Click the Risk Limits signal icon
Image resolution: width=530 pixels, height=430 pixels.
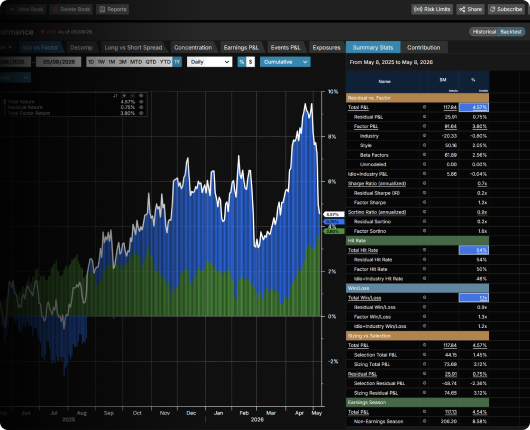pos(418,9)
